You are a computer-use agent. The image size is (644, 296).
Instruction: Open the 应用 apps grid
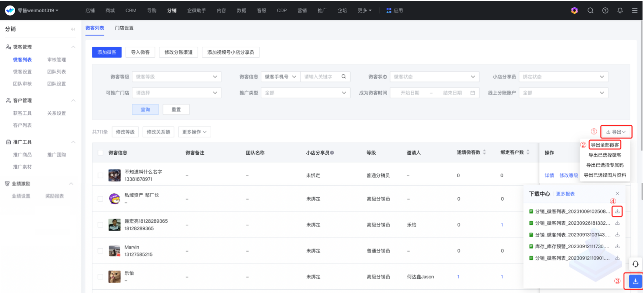[x=395, y=10]
